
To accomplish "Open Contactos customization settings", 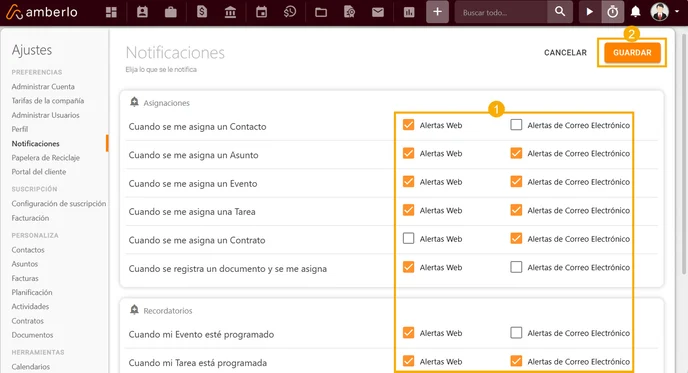I will [28, 250].
